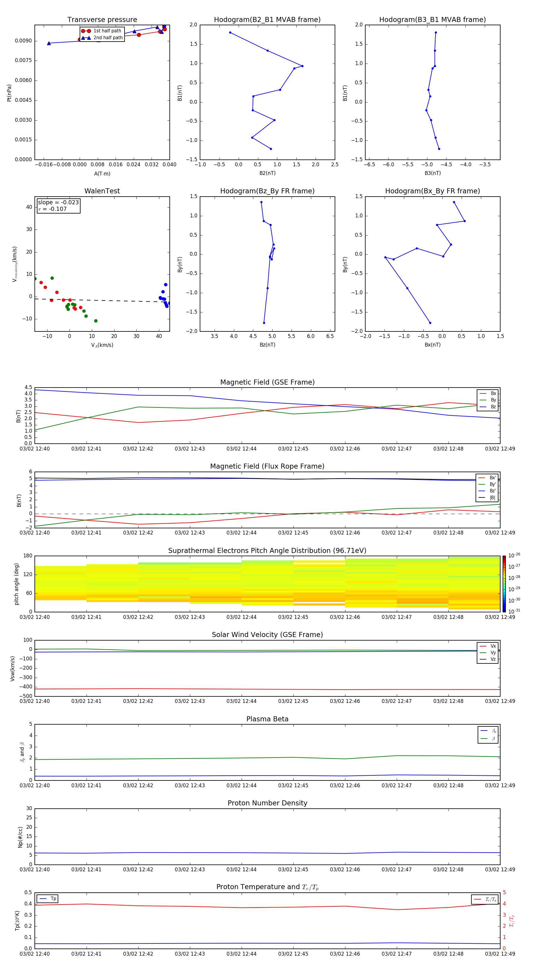
Task: Click the 'V_remaining(km/s)' y-axis label
Action: coord(15,264)
